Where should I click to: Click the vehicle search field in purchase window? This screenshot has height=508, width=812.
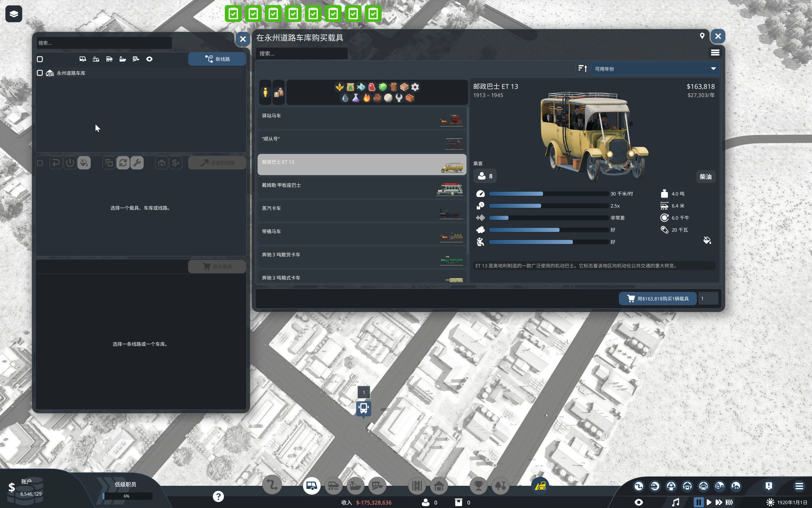pyautogui.click(x=302, y=53)
